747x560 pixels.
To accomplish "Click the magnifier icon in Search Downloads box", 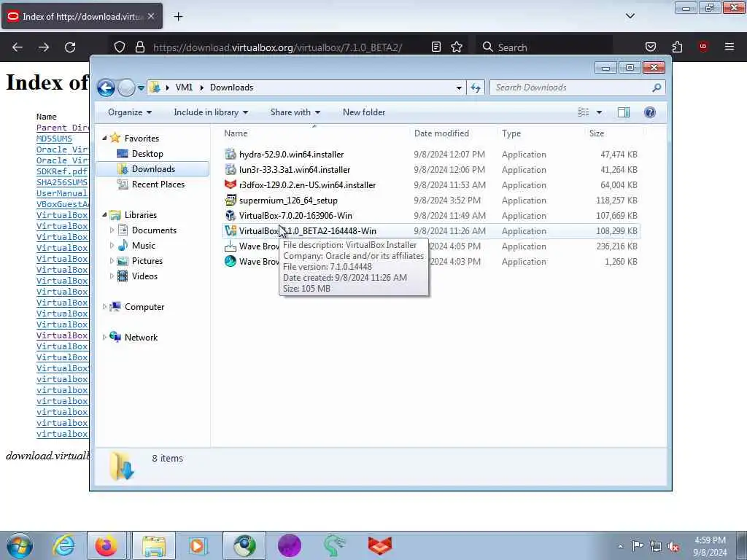I will [657, 87].
